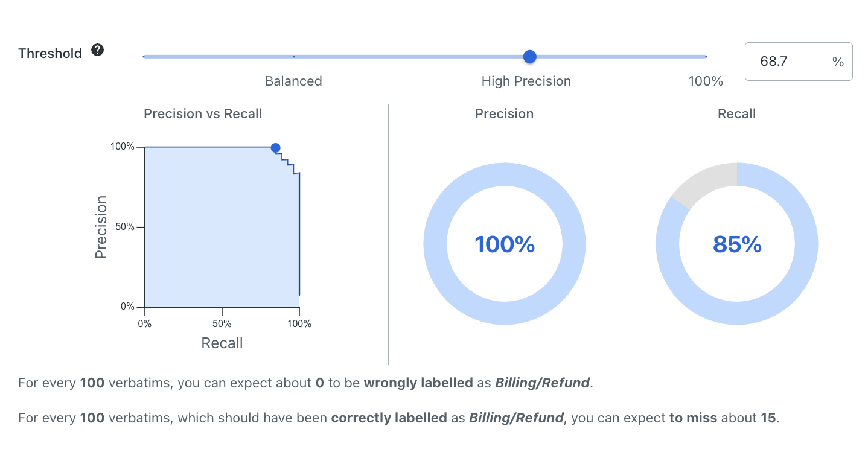868x449 pixels.
Task: Click the Balanced tick mark on slider track
Action: (x=293, y=57)
